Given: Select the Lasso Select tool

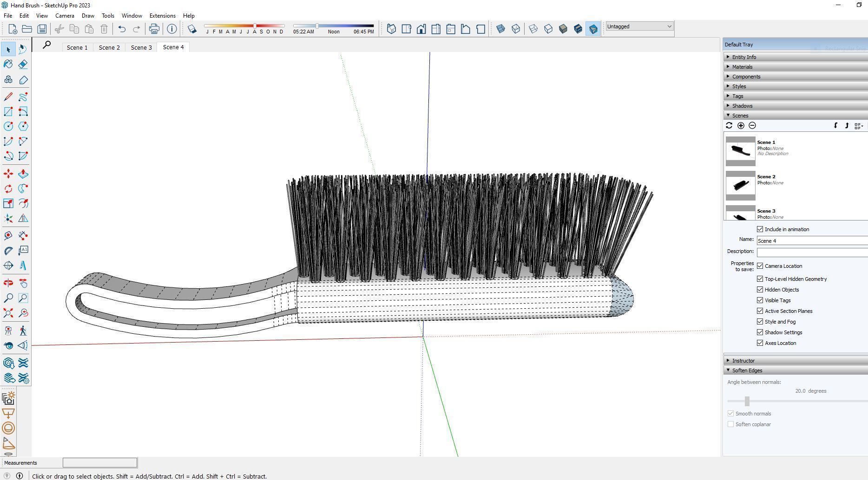Looking at the screenshot, I should coord(23,49).
